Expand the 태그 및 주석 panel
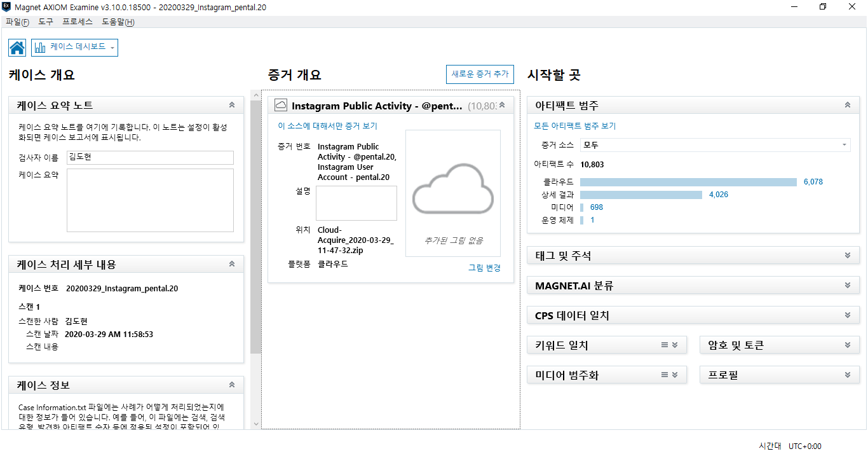The height and width of the screenshot is (463, 868). 847,256
